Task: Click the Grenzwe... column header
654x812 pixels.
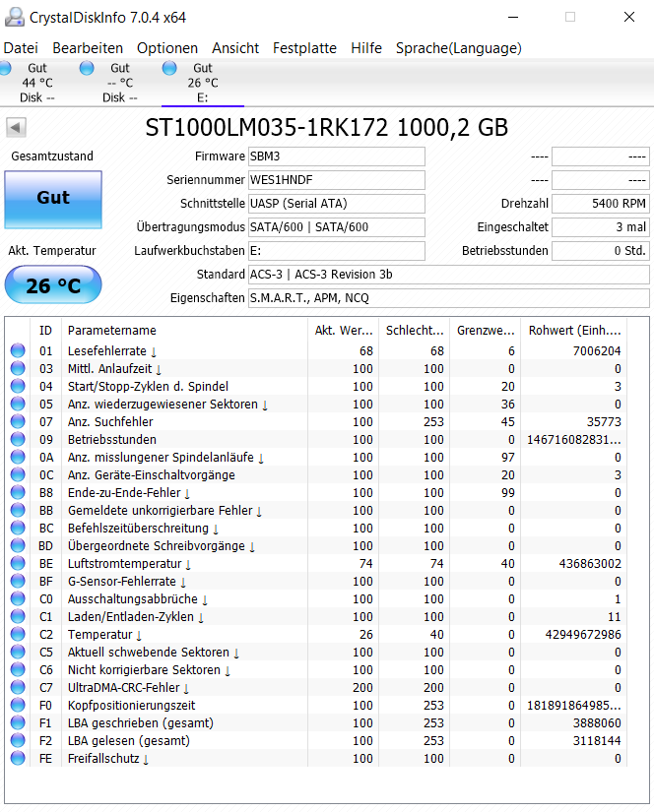Action: click(486, 331)
